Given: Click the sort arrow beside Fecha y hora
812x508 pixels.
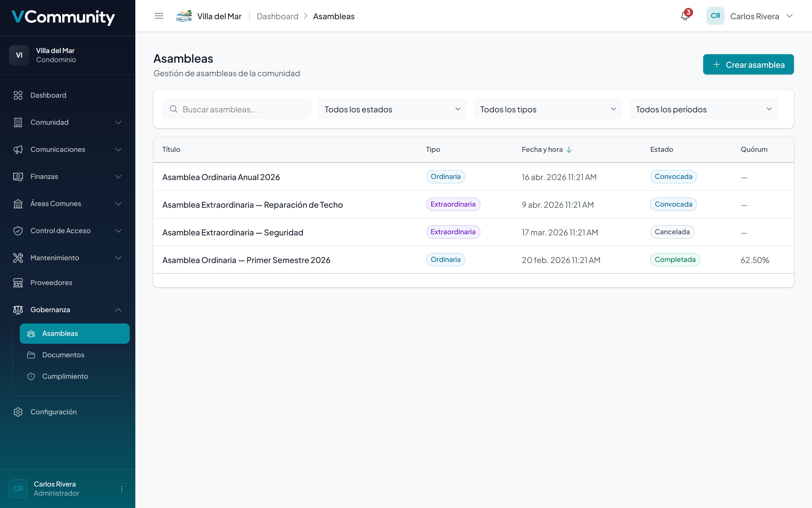Looking at the screenshot, I should [569, 150].
